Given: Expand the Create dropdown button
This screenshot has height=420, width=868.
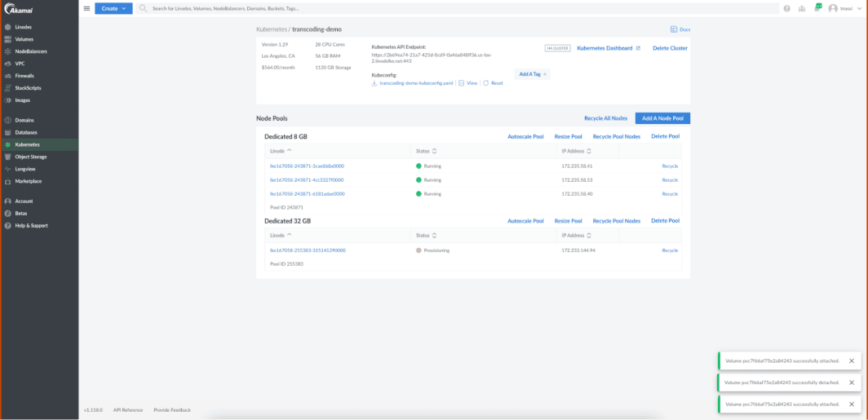Looking at the screenshot, I should (113, 8).
